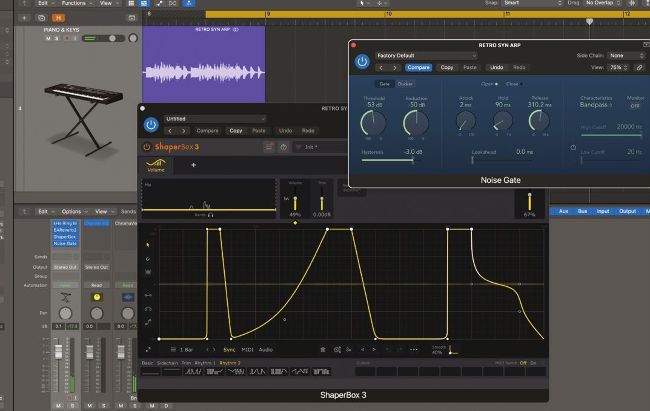
Task: Toggle the Noise Gate power button
Action: tap(362, 62)
